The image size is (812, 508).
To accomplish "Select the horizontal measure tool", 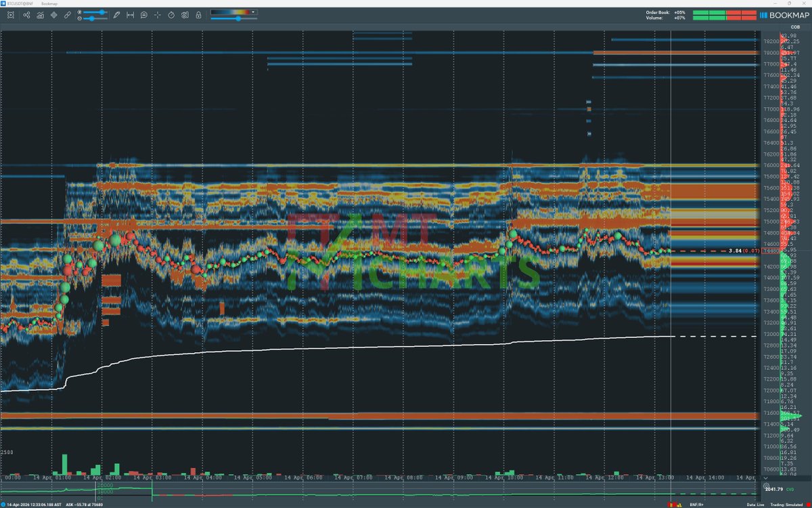I will (x=130, y=14).
